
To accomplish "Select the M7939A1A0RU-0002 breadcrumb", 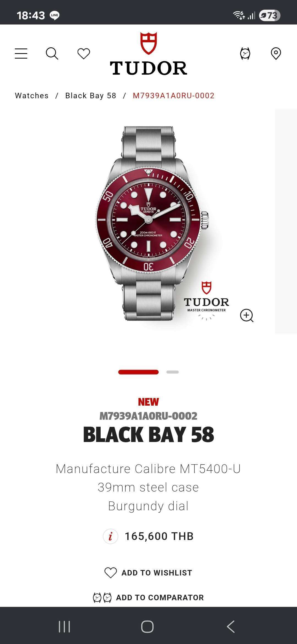I will point(174,95).
